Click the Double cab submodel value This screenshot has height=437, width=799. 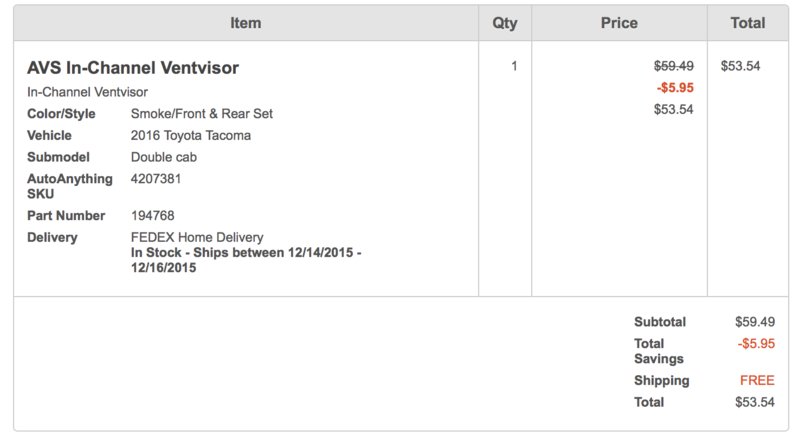coord(164,157)
